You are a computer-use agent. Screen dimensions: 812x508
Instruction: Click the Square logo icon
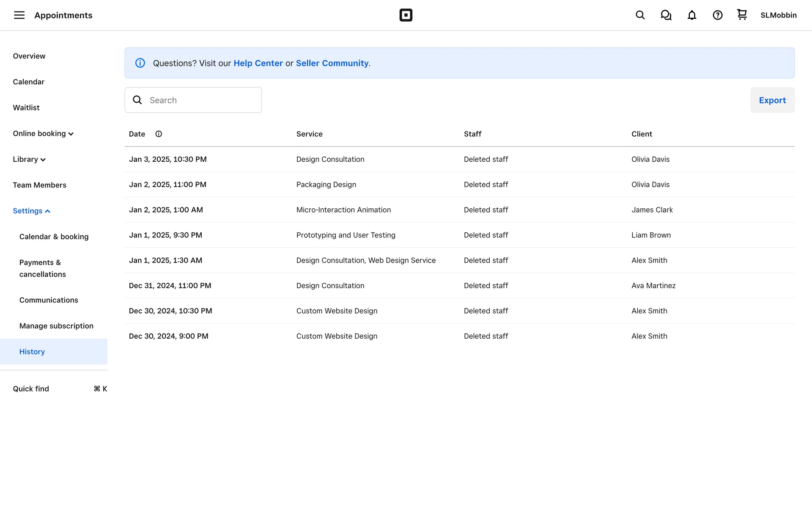(x=406, y=15)
